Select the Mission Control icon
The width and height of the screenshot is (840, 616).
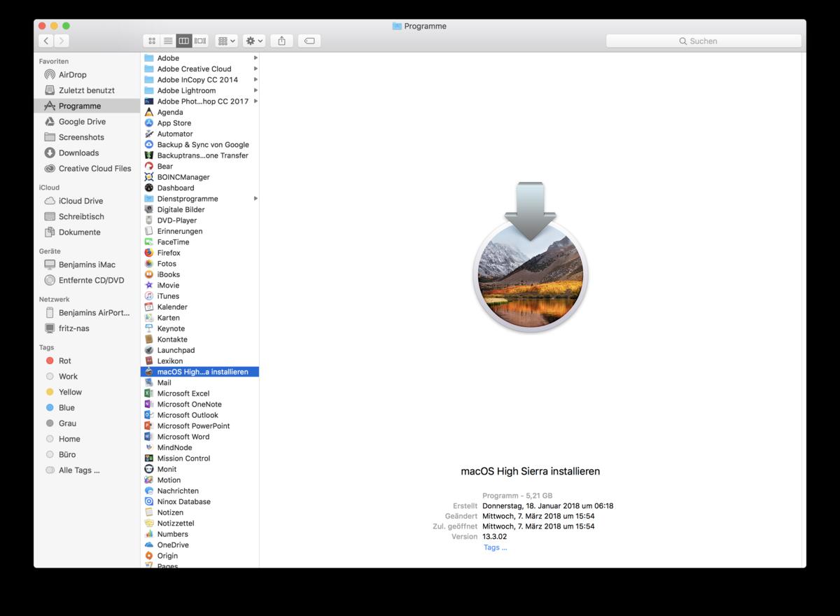(149, 458)
